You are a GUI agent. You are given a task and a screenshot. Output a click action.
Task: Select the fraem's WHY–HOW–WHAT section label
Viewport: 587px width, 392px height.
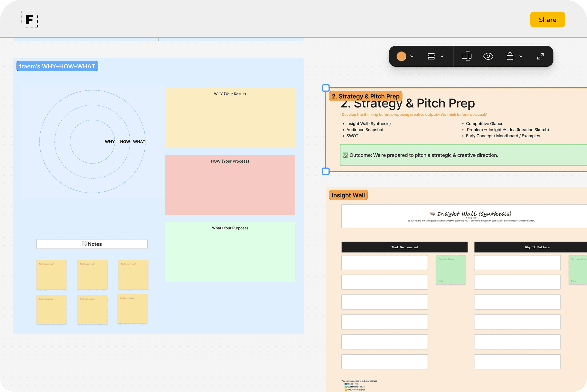(x=57, y=66)
